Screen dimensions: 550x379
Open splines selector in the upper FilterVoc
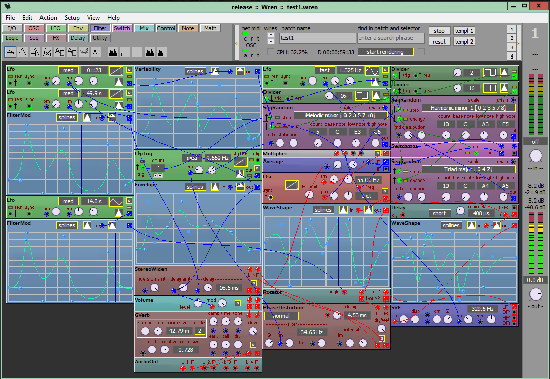point(67,118)
